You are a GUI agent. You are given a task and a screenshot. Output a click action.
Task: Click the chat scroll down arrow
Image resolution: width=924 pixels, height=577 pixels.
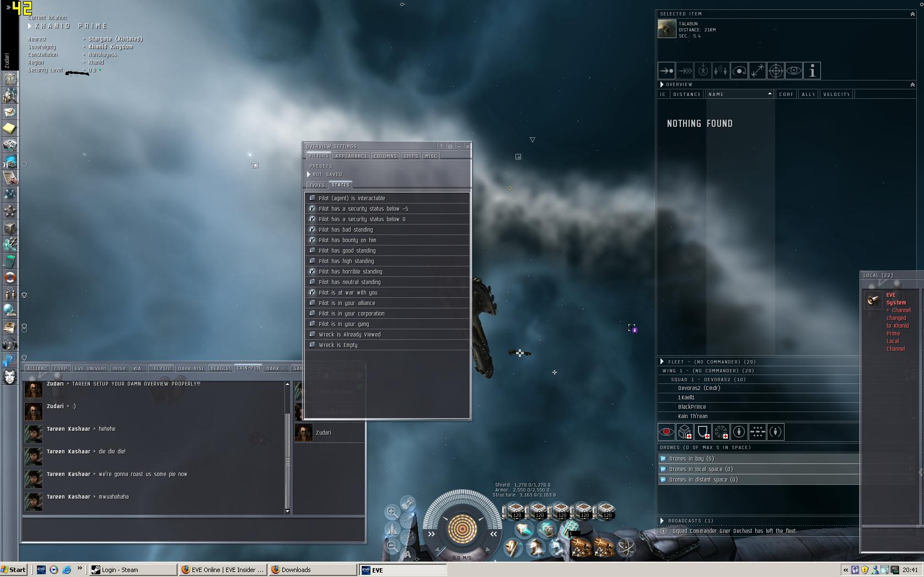(287, 511)
